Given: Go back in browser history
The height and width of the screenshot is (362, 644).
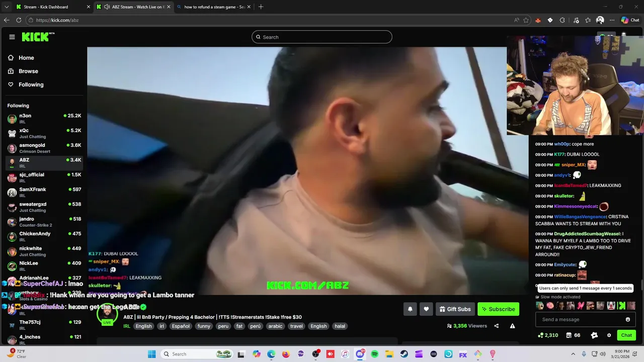Looking at the screenshot, I should click(x=7, y=20).
